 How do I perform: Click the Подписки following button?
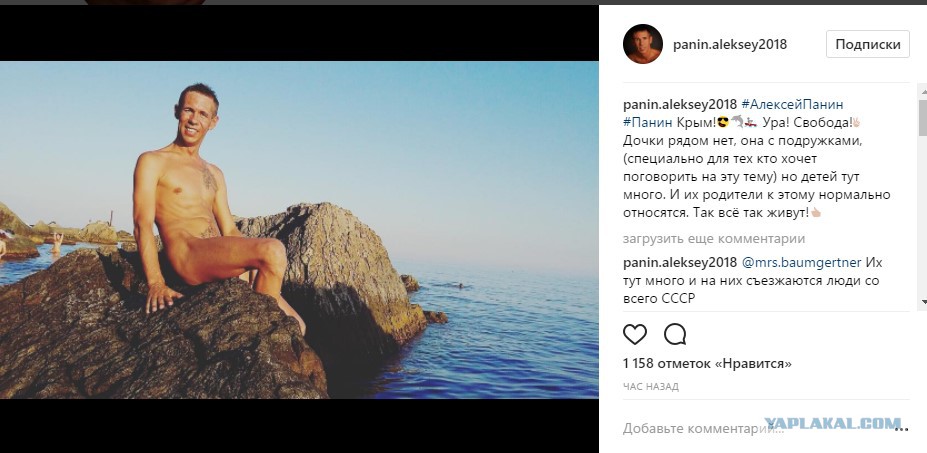point(867,44)
